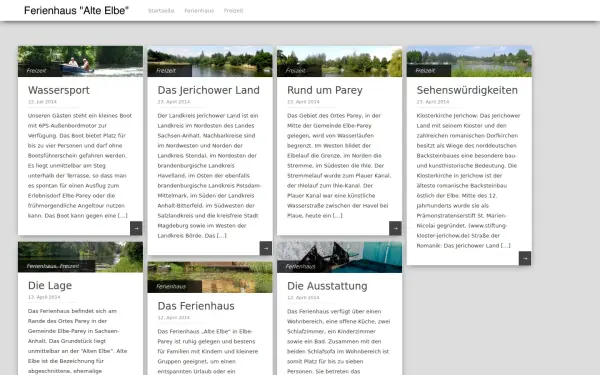600x375 pixels.
Task: Click the 22. Juli 2014 date under Wassersport
Action: pos(42,102)
